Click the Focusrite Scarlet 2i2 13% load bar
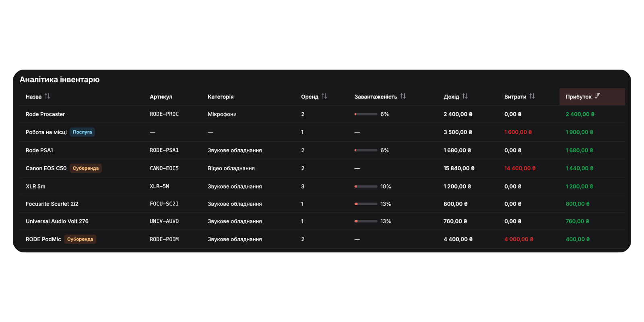Viewport: 644px width, 322px height. [x=366, y=204]
